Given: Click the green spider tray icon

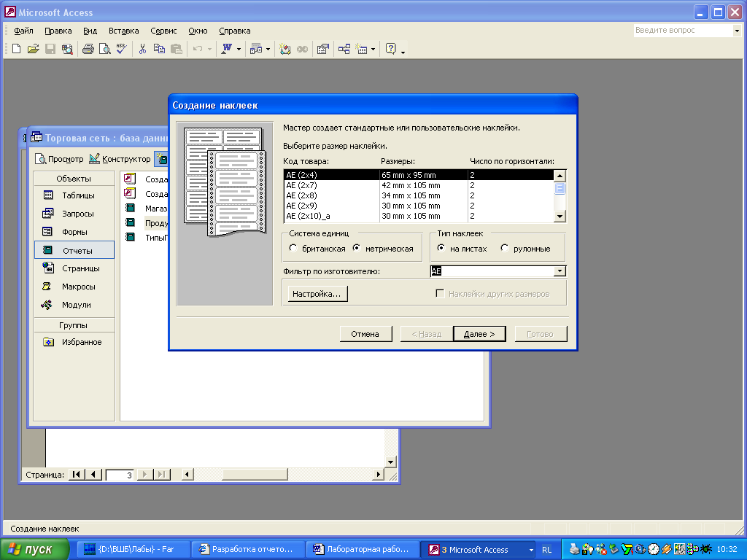Looking at the screenshot, I should tap(705, 549).
